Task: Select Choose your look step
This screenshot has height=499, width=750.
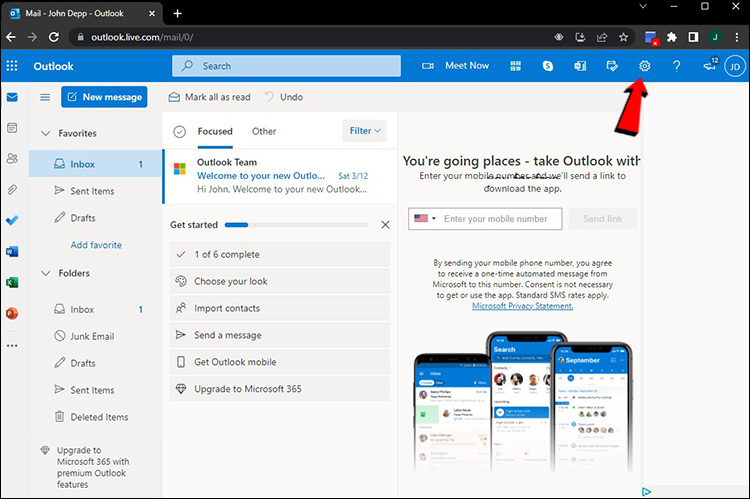Action: tap(280, 281)
